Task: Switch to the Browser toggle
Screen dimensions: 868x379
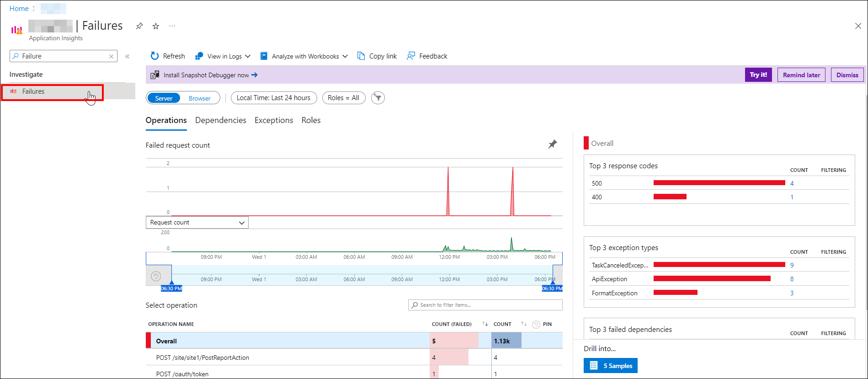Action: 200,98
